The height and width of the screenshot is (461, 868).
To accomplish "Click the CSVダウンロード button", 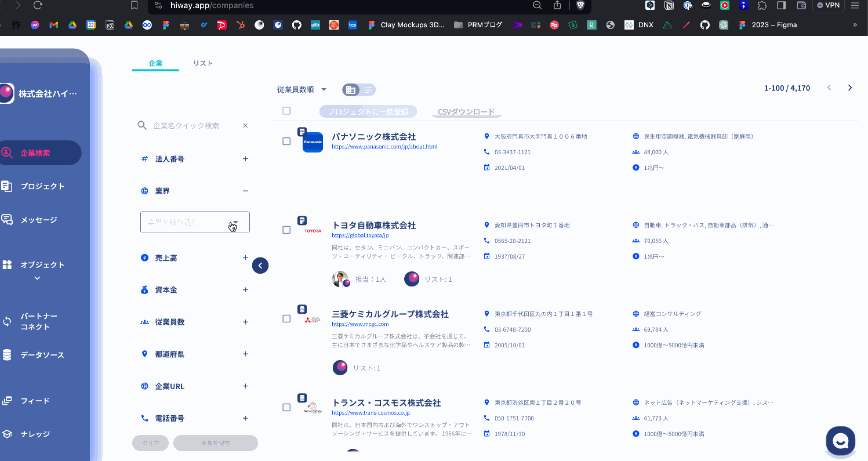I will tap(466, 112).
